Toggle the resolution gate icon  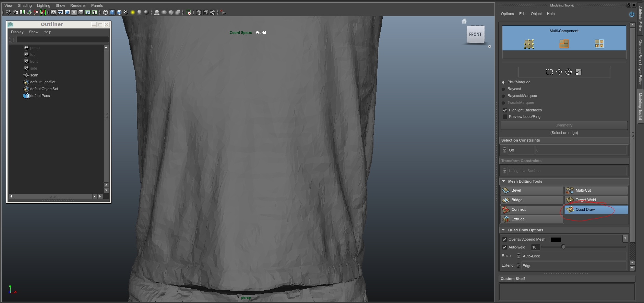click(67, 12)
